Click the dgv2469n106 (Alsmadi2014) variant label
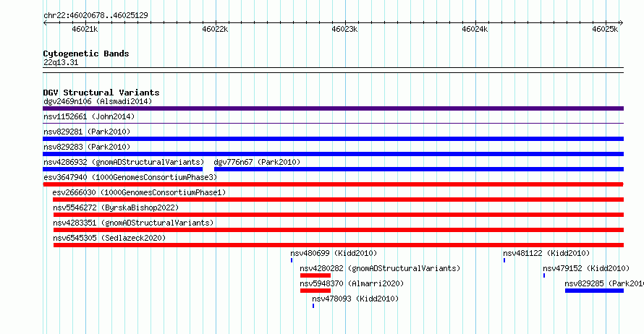 point(98,101)
